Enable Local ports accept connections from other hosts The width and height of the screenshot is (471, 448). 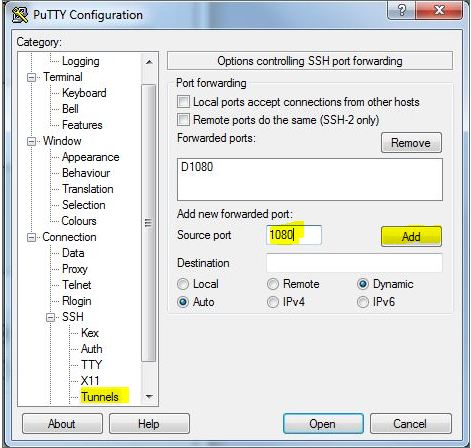[183, 102]
